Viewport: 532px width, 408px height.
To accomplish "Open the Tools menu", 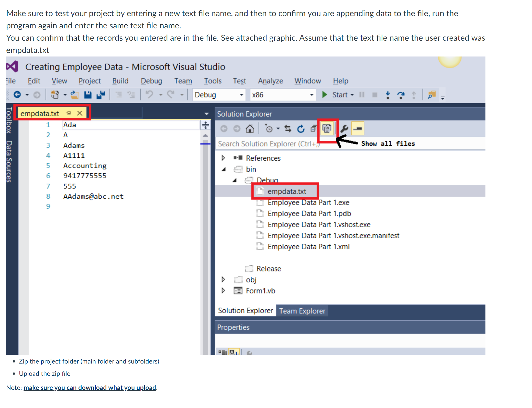I will click(x=213, y=81).
